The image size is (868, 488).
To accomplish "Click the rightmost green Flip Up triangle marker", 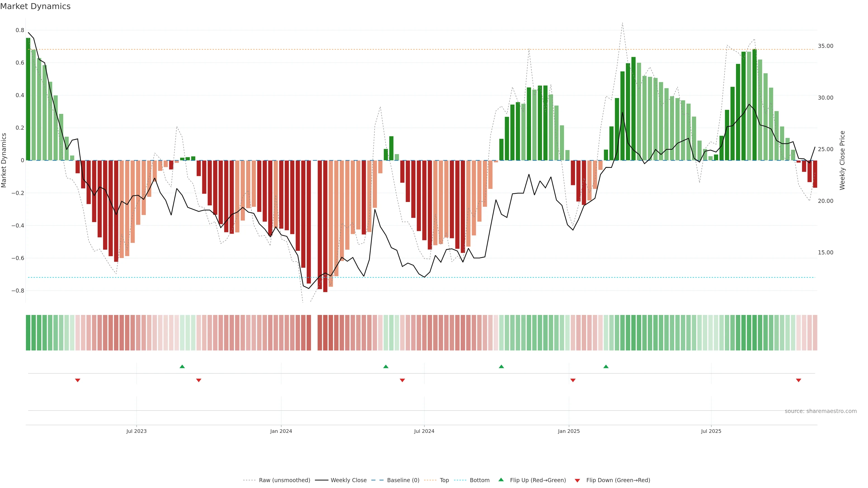I will [606, 366].
